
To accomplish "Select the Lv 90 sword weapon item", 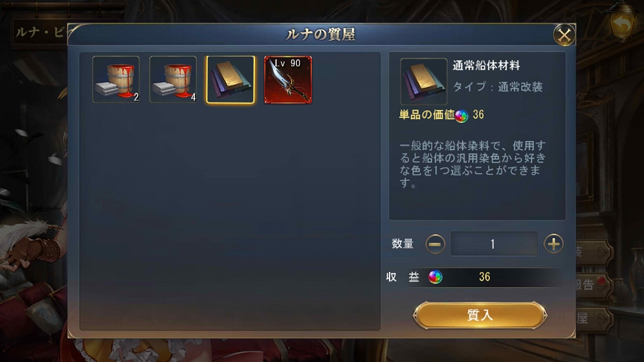I will pos(288,79).
